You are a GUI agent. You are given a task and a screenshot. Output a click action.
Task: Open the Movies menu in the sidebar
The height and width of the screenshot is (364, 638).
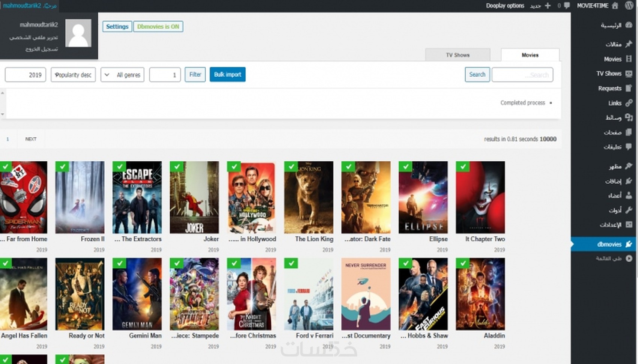coord(612,59)
